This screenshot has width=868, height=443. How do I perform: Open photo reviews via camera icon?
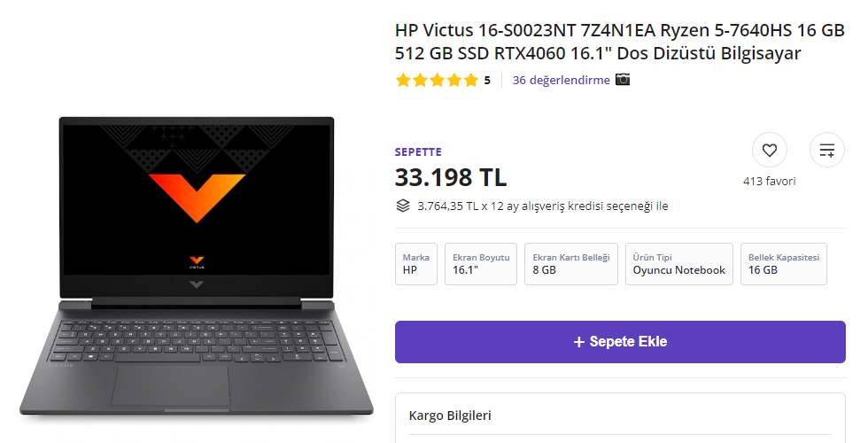click(x=623, y=80)
